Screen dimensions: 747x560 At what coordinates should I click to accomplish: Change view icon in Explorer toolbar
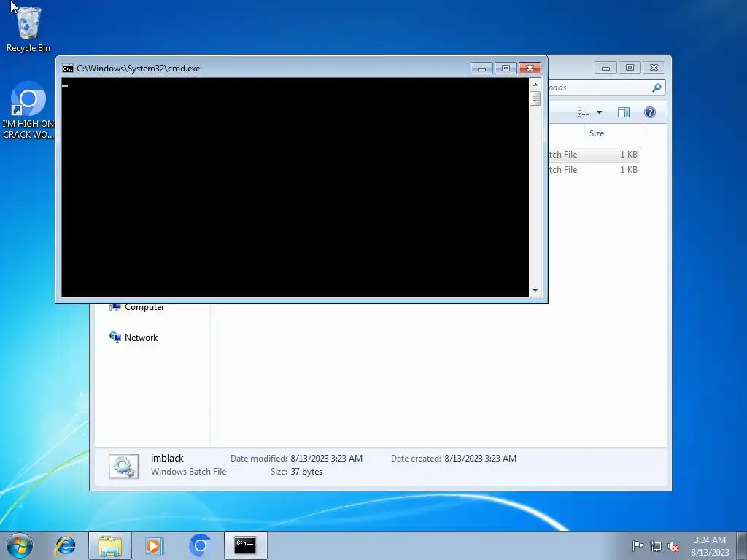(x=583, y=112)
